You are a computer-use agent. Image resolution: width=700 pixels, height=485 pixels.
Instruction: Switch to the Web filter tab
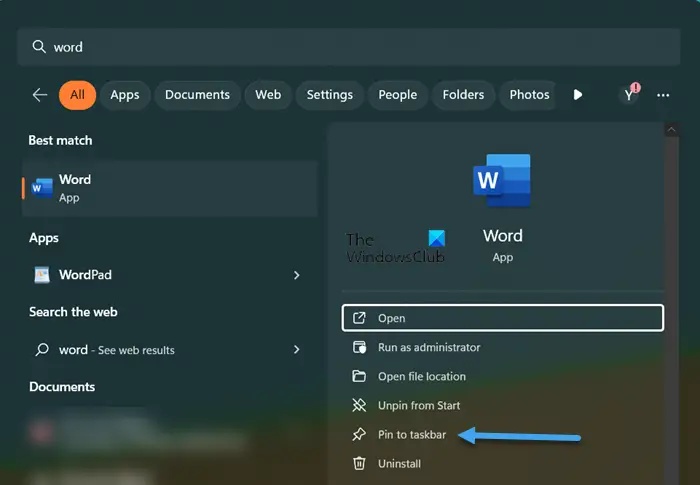pyautogui.click(x=268, y=95)
